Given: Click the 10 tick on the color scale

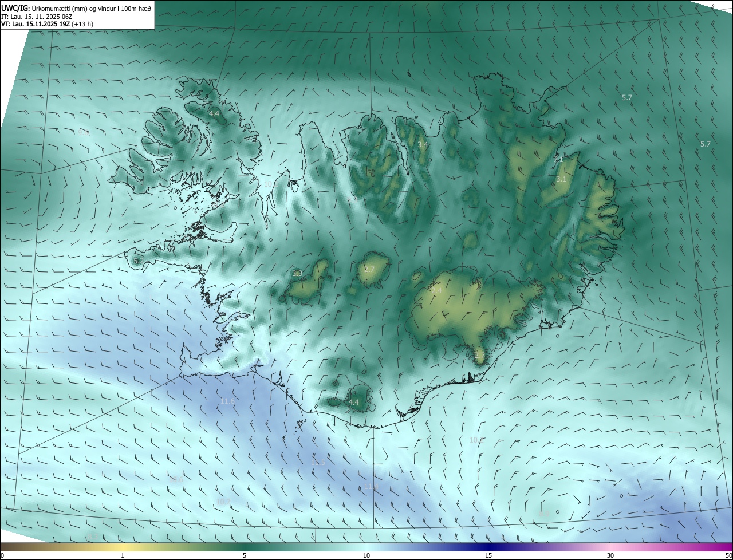Looking at the screenshot, I should 366,555.
